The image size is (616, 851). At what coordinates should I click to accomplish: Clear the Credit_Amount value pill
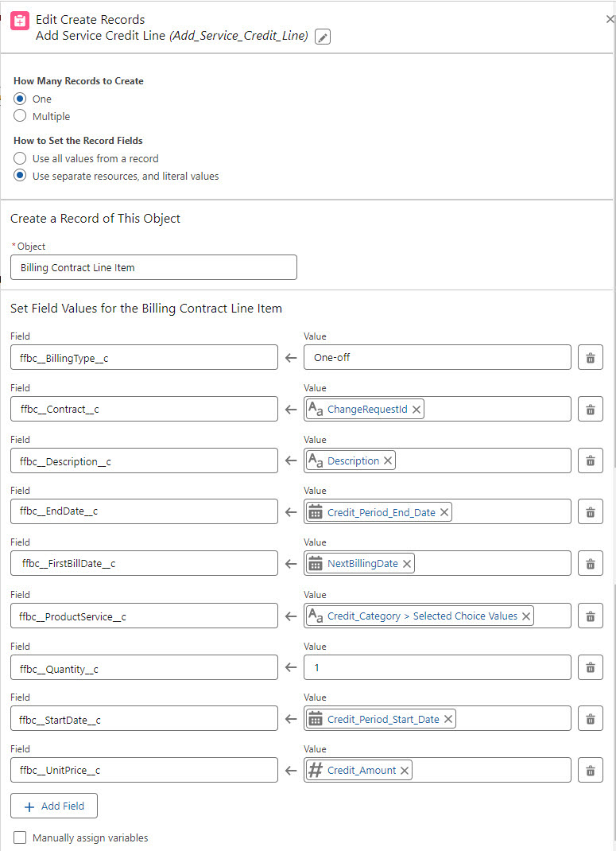(x=405, y=771)
